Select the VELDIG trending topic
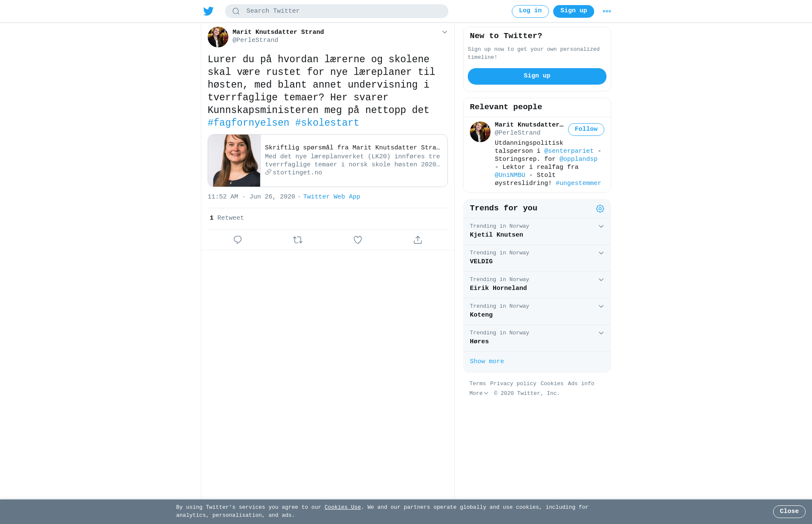This screenshot has height=524, width=812. (537, 258)
